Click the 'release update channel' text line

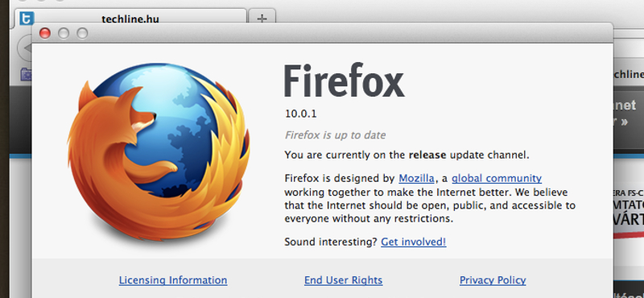(x=407, y=155)
